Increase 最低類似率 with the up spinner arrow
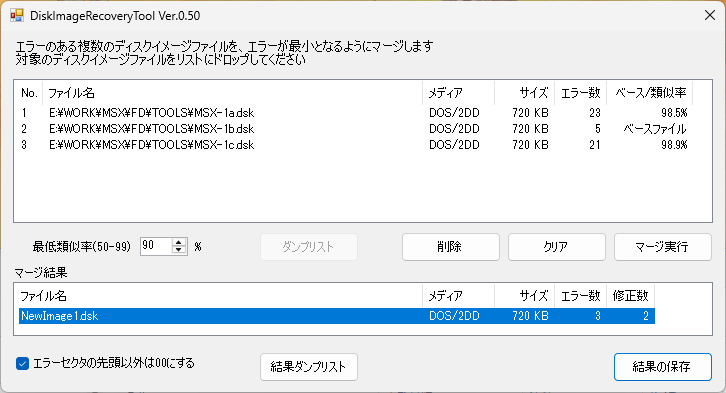Image resolution: width=726 pixels, height=393 pixels. coord(179,243)
